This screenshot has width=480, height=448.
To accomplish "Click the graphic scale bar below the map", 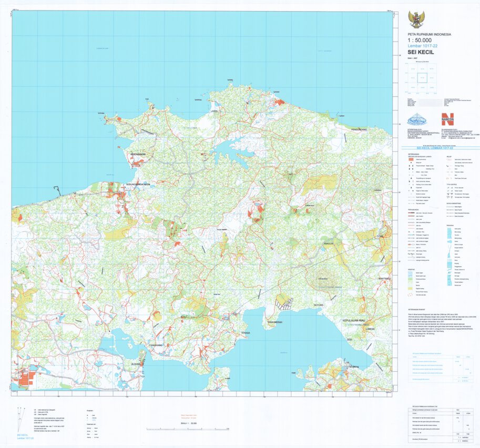I will (188, 429).
